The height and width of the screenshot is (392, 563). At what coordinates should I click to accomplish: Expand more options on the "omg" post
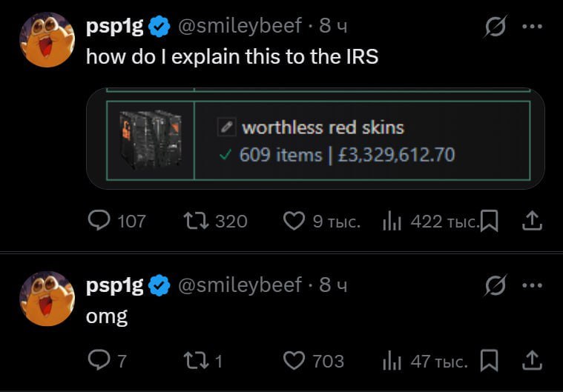[x=533, y=285]
